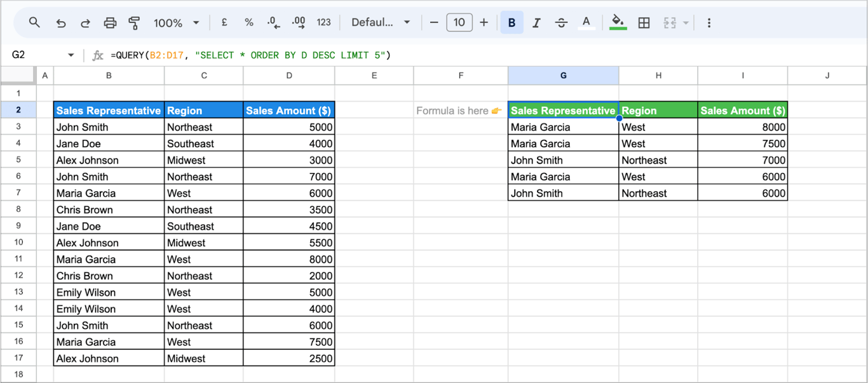Click the Print icon
The image size is (868, 383).
click(x=110, y=23)
